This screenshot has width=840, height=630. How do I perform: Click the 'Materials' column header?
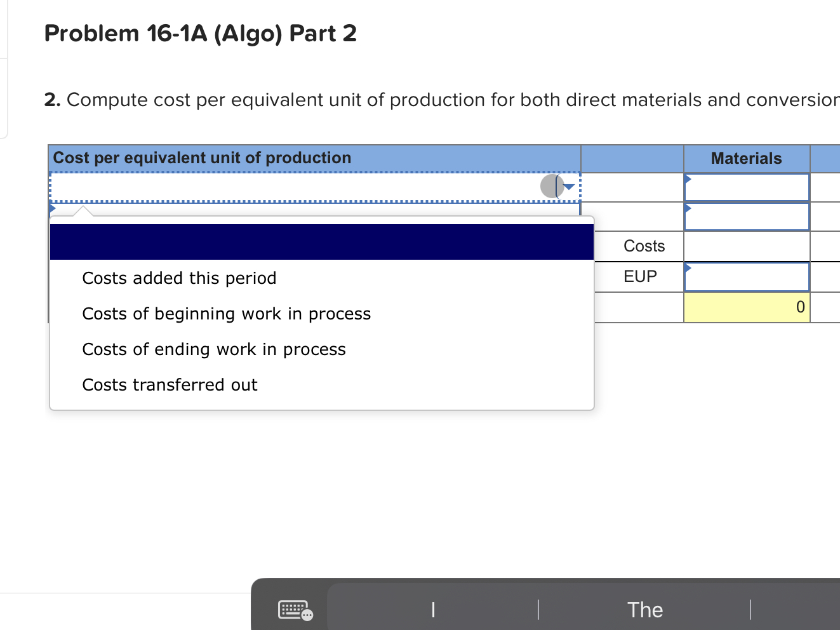[x=746, y=158]
